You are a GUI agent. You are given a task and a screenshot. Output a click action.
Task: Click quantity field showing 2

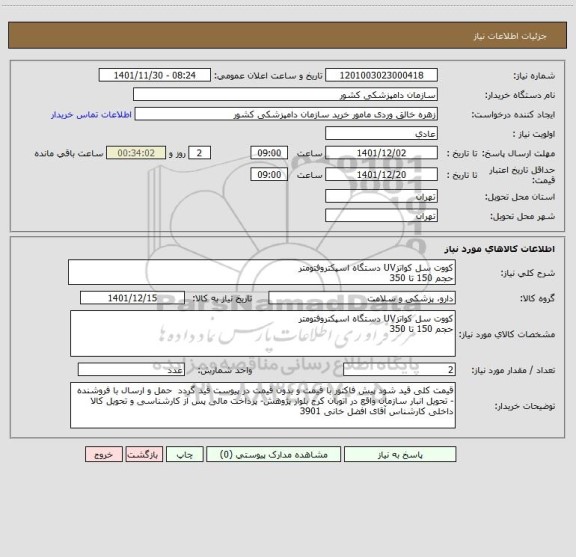(399, 370)
